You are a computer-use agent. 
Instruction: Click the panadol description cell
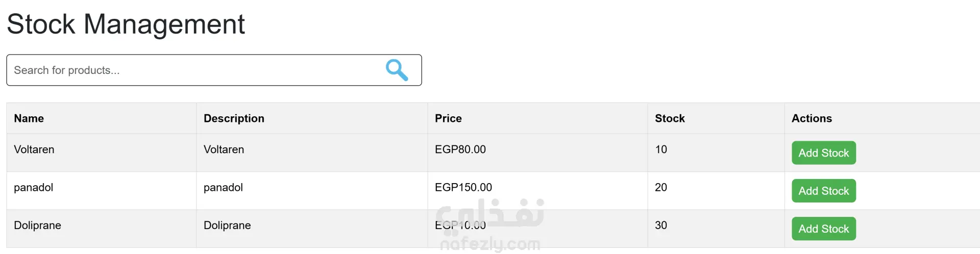223,187
